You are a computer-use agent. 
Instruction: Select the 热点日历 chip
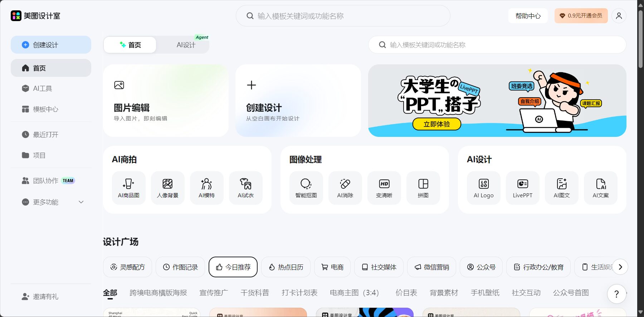286,267
